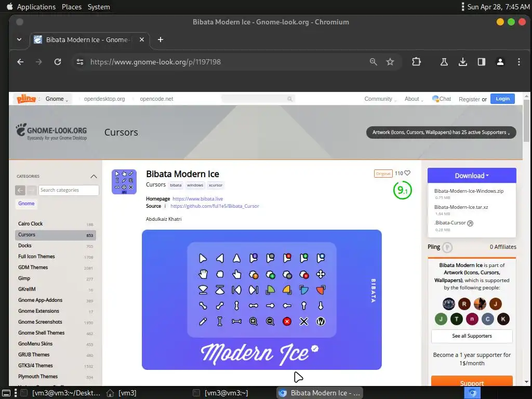Focus the Search categories input field
Image resolution: width=532 pixels, height=399 pixels.
coord(69,190)
